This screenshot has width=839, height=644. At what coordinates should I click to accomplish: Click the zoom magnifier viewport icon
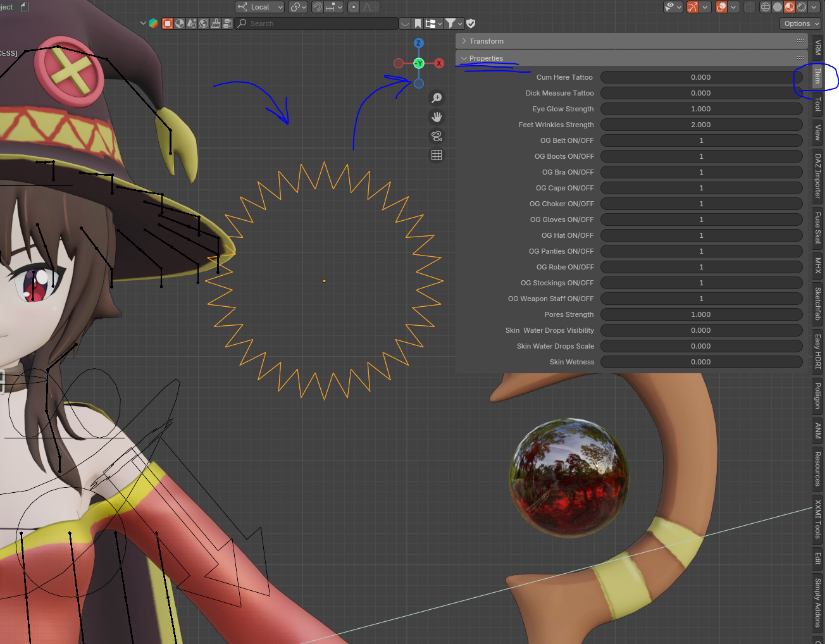tap(437, 98)
